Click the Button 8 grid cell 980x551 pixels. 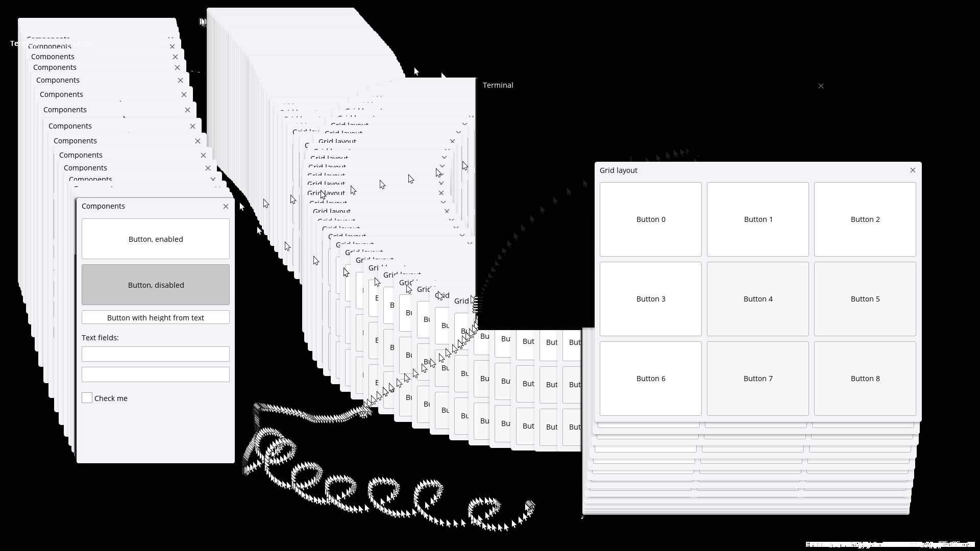pyautogui.click(x=865, y=378)
